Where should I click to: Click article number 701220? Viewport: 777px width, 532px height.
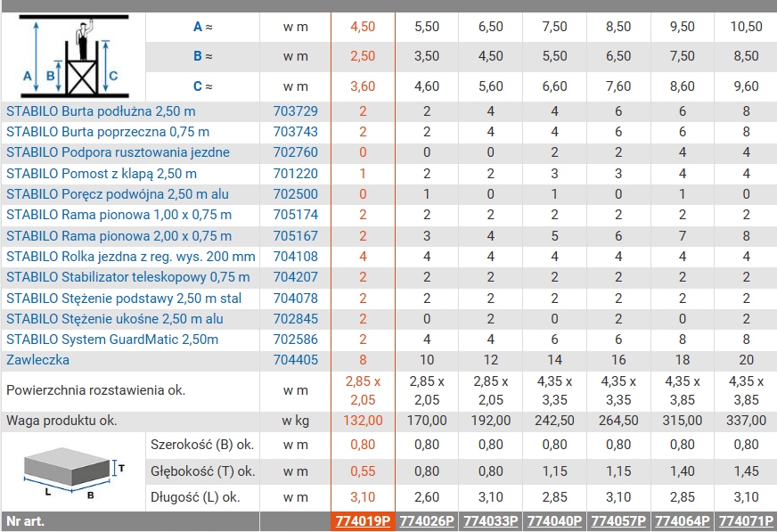[295, 174]
